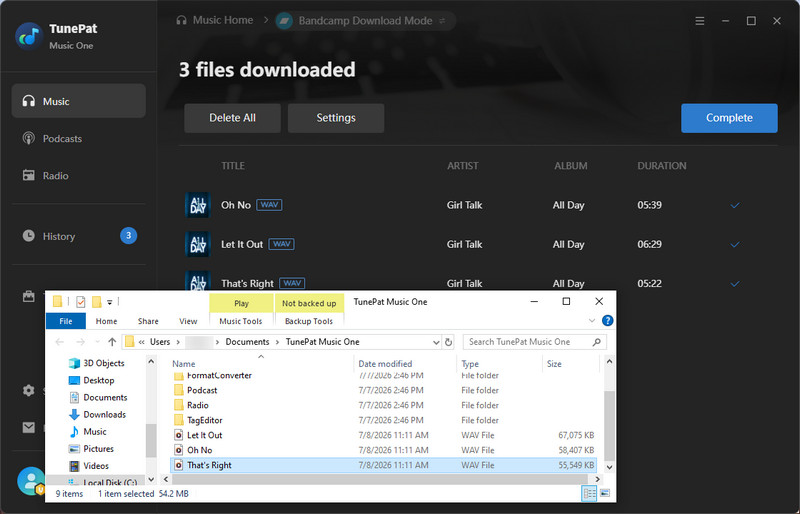The width and height of the screenshot is (800, 514).
Task: Select Desktop in navigation pane
Action: click(x=92, y=380)
